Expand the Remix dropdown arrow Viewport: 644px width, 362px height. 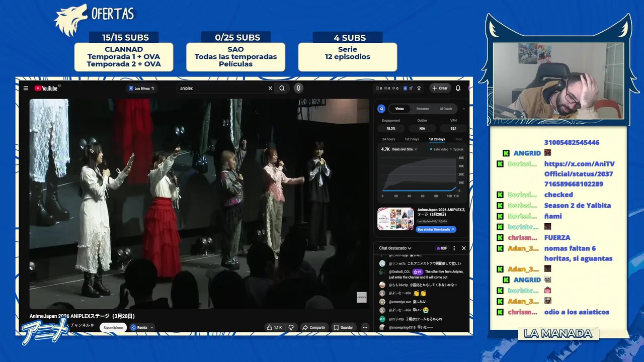(x=152, y=327)
